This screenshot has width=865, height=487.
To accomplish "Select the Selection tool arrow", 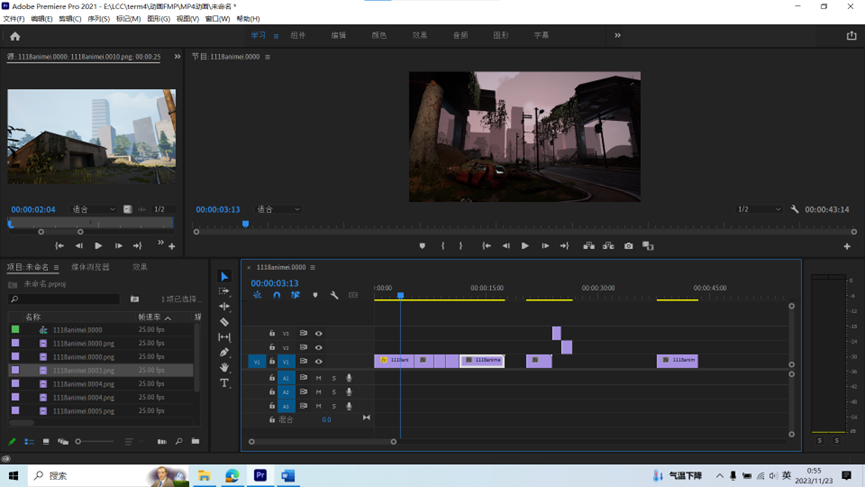I will (224, 276).
